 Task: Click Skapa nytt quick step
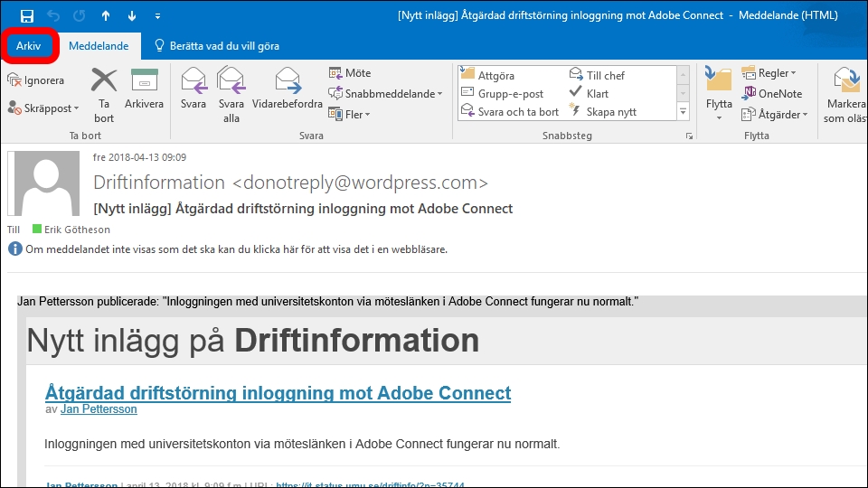[x=603, y=112]
